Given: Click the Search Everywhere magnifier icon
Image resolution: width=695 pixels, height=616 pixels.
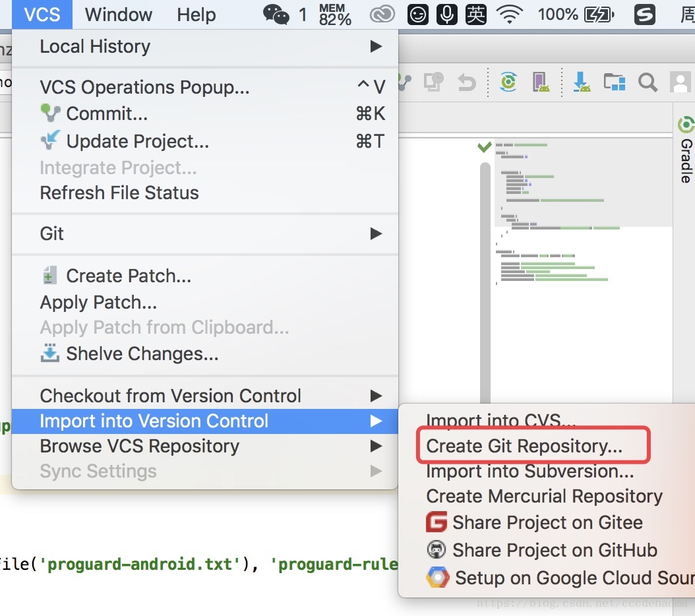Looking at the screenshot, I should [x=648, y=82].
